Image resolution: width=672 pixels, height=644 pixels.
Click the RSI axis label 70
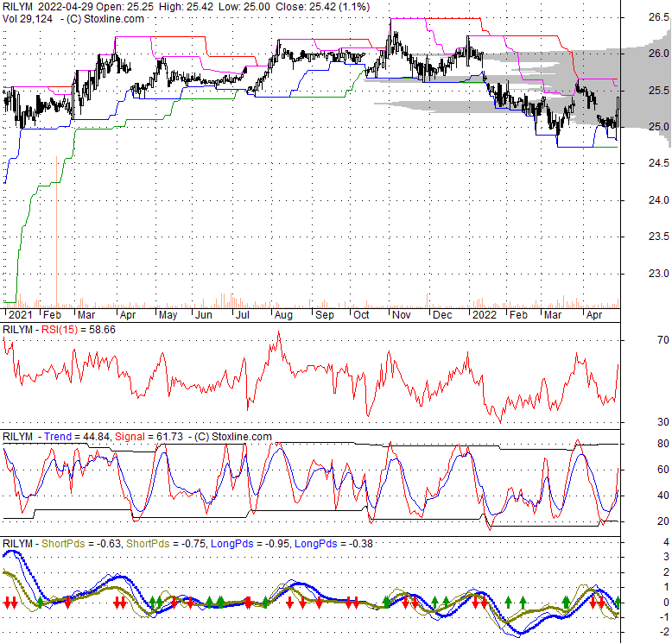pyautogui.click(x=663, y=340)
